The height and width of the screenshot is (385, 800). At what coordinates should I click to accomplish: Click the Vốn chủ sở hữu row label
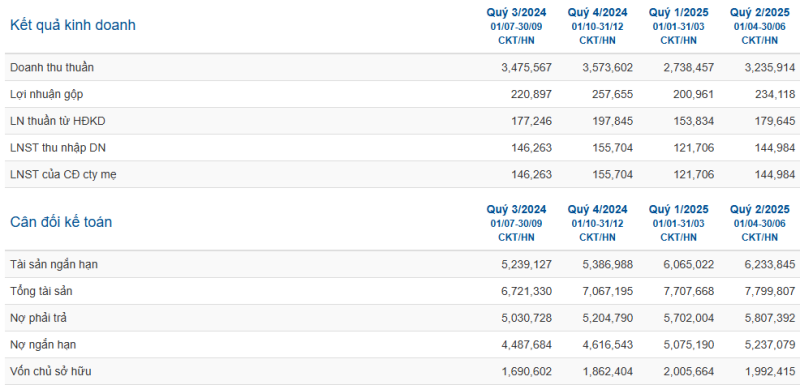coord(51,371)
